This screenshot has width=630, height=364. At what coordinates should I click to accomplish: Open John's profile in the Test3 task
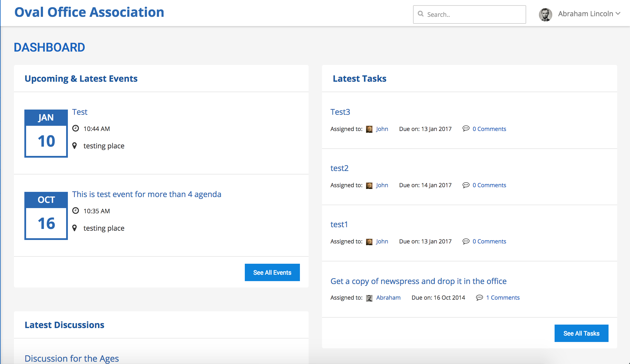(x=382, y=129)
